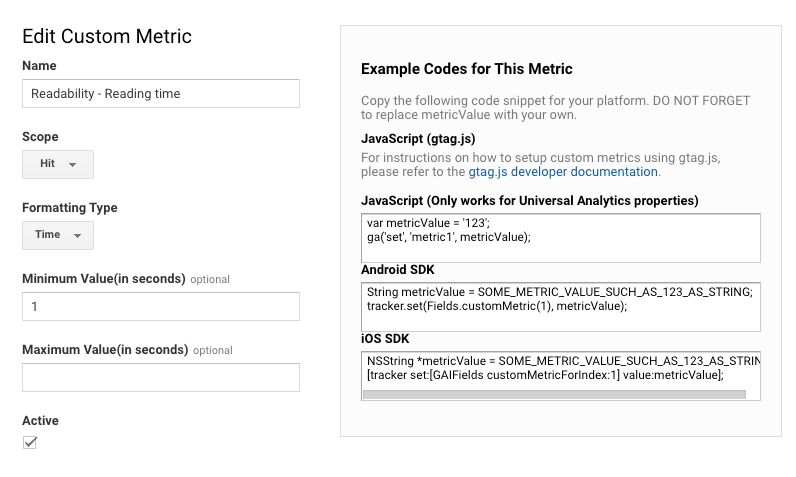Click the Name label above the field
Viewport: 796px width, 477px height.
click(39, 66)
